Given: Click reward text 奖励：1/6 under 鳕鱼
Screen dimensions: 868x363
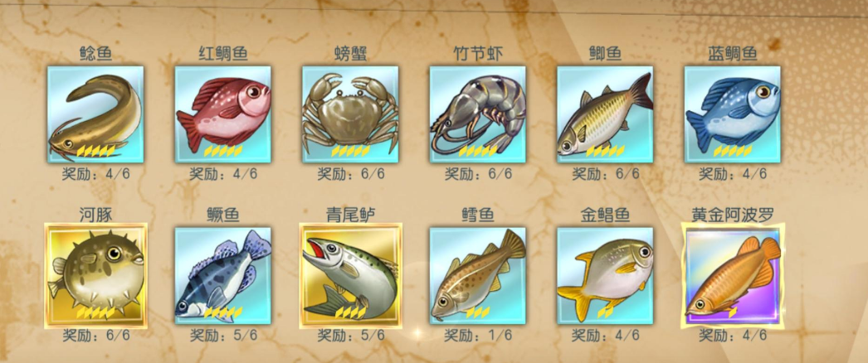Looking at the screenshot, I should click(x=478, y=335).
